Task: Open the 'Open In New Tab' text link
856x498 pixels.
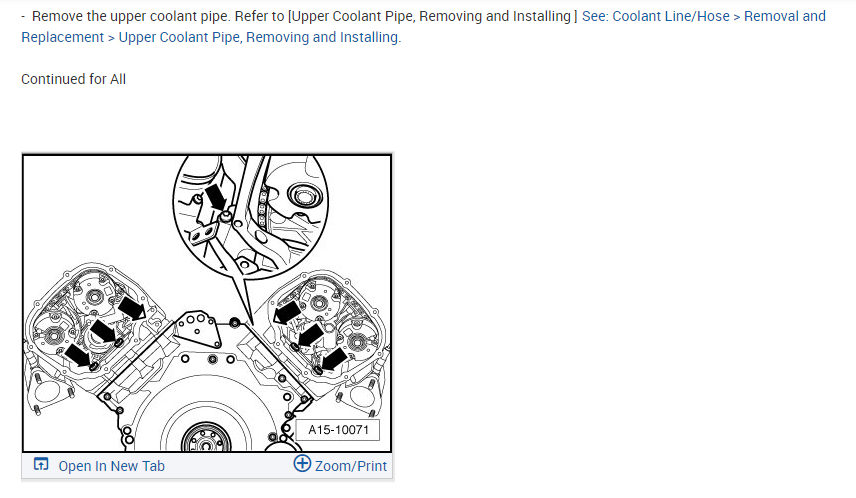Action: coord(111,466)
